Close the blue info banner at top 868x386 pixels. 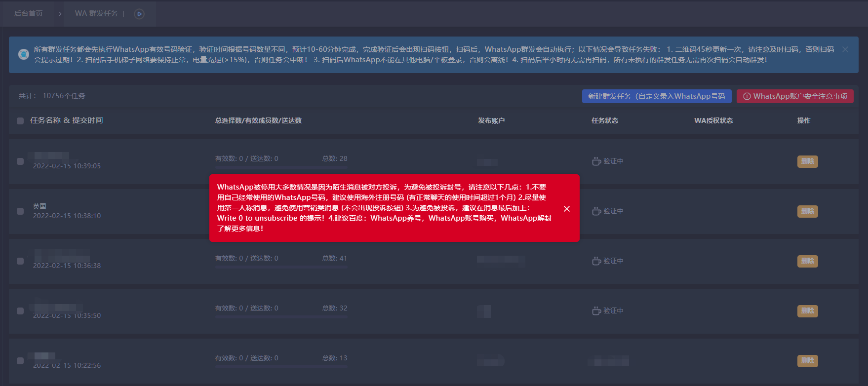[x=845, y=49]
